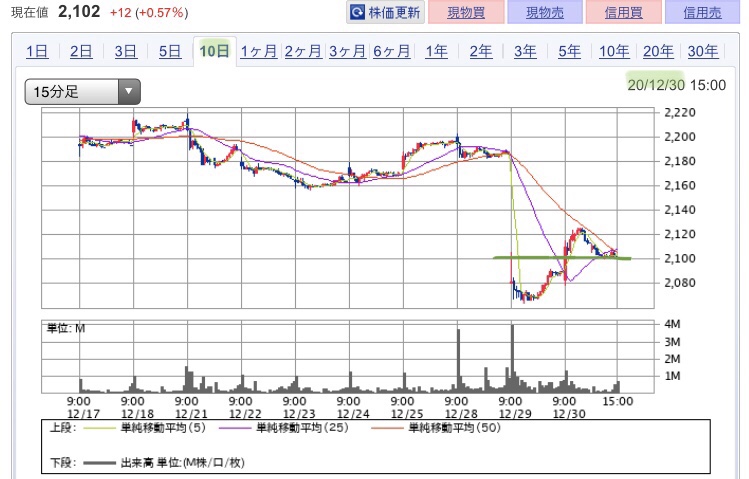Image resolution: width=749 pixels, height=479 pixels.
Task: Switch to the 1日 chart tab
Action: coord(37,51)
